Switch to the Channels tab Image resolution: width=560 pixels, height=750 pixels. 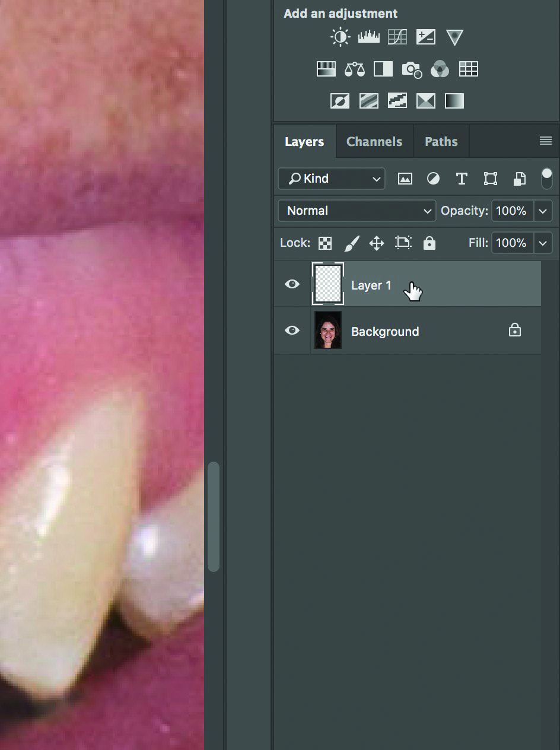coord(374,142)
